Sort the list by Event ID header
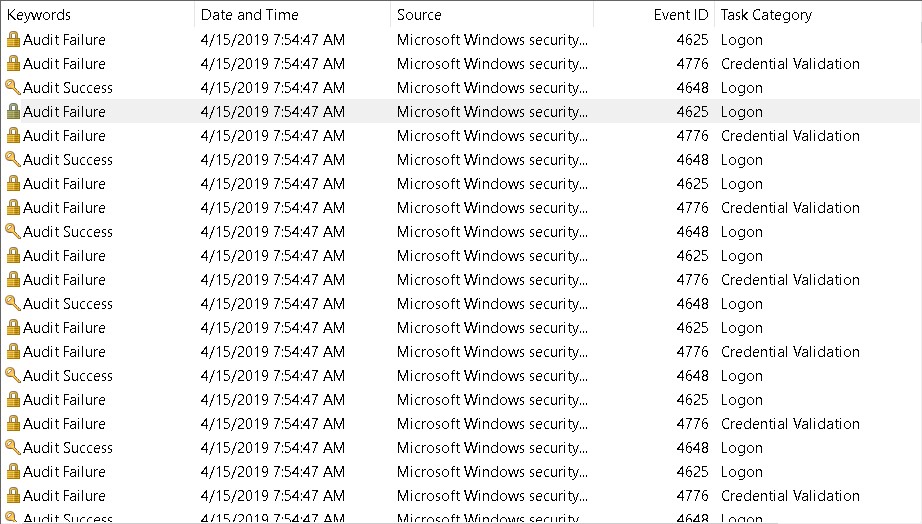Screen dimensions: 922x524 point(681,15)
